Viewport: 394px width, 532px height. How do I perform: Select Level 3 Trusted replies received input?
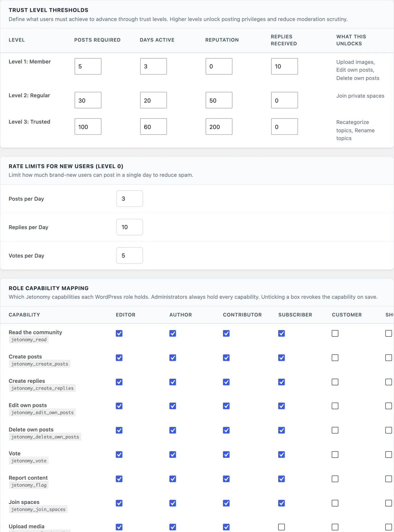tap(284, 127)
